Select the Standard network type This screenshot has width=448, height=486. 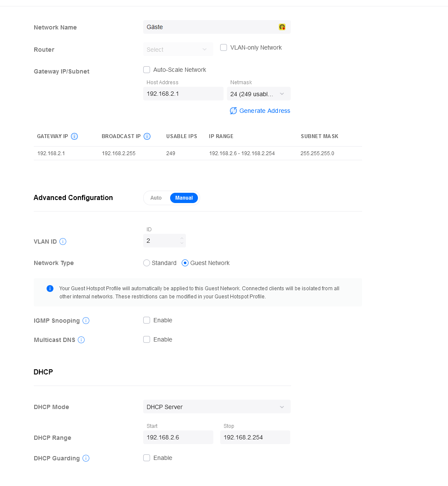tap(147, 263)
